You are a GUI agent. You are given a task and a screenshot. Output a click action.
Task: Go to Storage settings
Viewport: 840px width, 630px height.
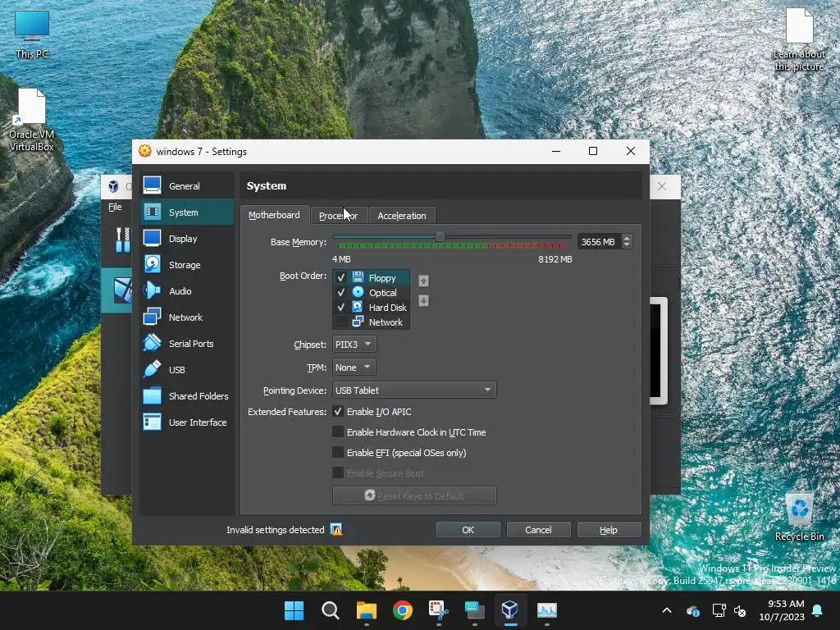pos(187,265)
